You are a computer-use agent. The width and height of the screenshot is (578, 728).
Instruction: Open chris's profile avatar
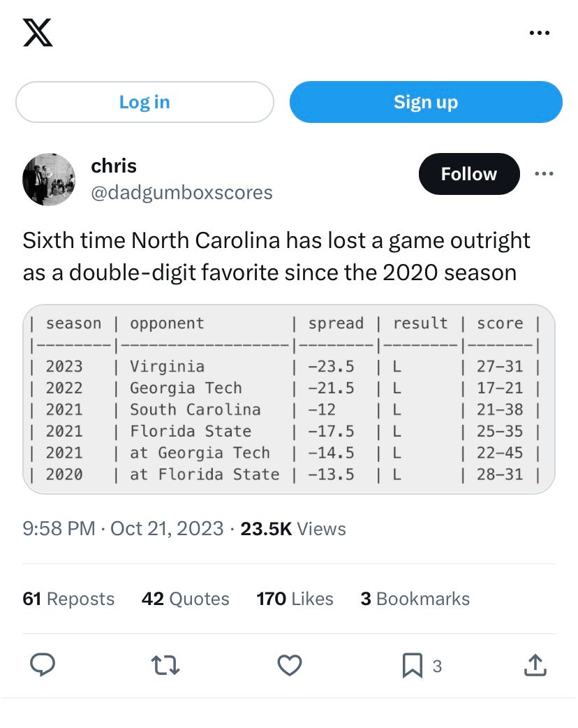(x=49, y=180)
